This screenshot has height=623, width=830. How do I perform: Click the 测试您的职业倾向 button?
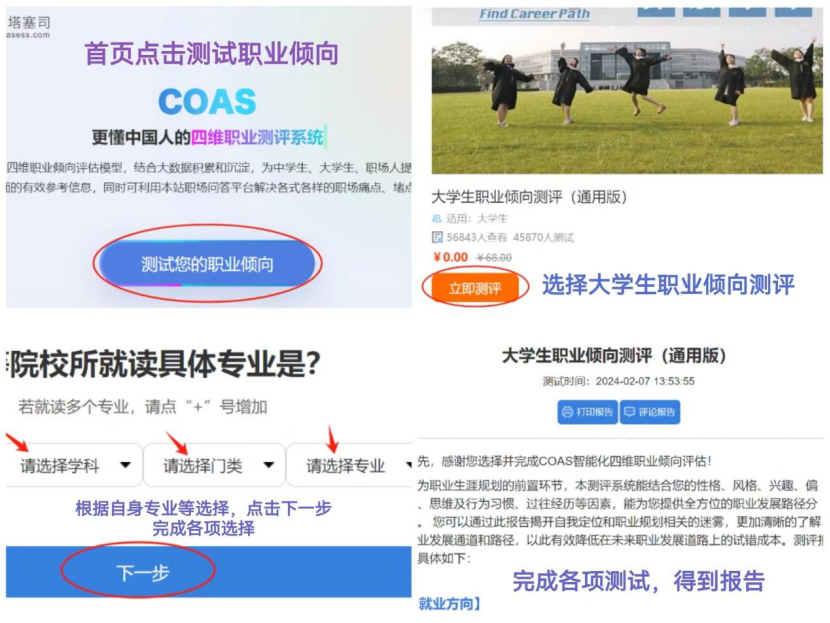[207, 264]
